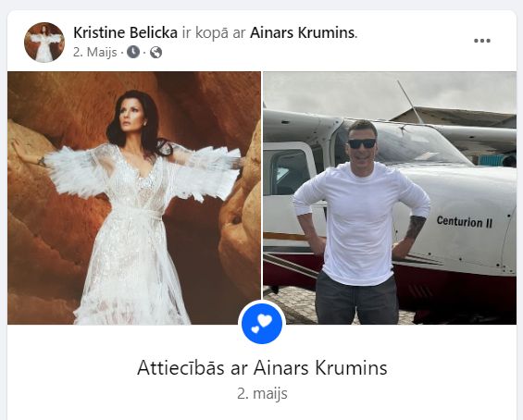This screenshot has width=523, height=420.
Task: Click the blue hearts relationship badge
Action: [262, 323]
